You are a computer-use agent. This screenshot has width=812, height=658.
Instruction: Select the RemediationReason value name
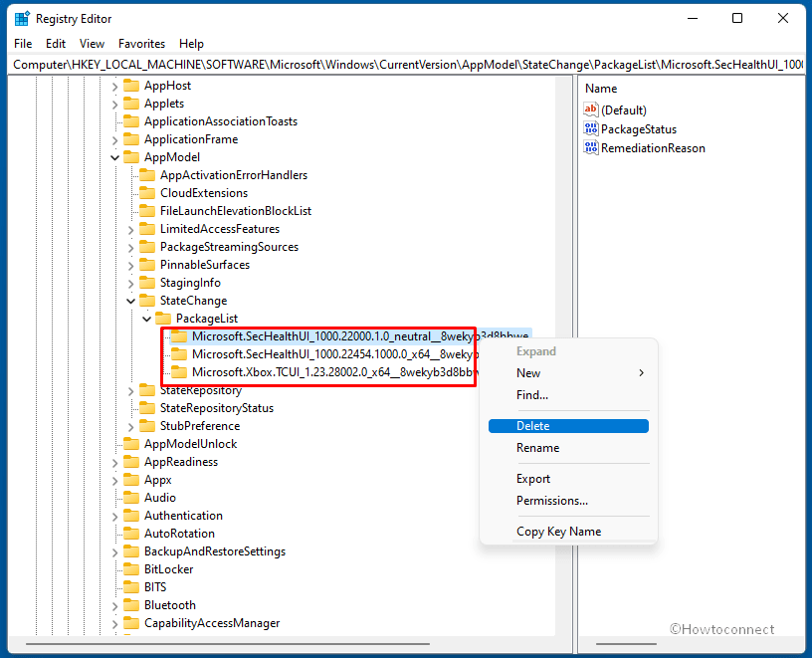tap(653, 148)
